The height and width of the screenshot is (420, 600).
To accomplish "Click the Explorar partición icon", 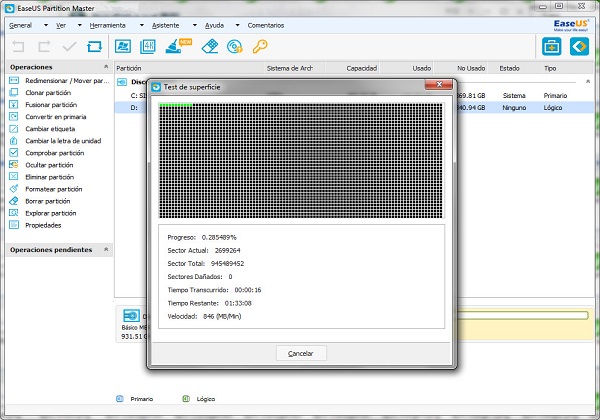I will pyautogui.click(x=14, y=213).
